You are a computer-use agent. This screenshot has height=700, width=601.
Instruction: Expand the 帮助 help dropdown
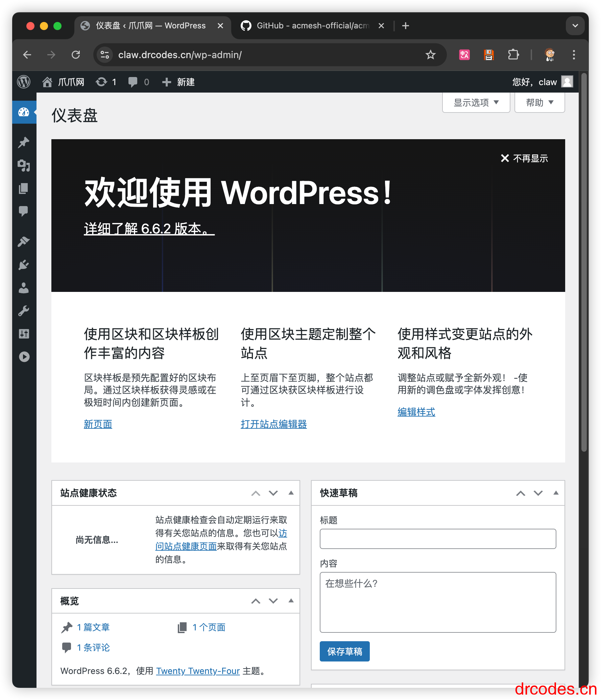pos(539,102)
